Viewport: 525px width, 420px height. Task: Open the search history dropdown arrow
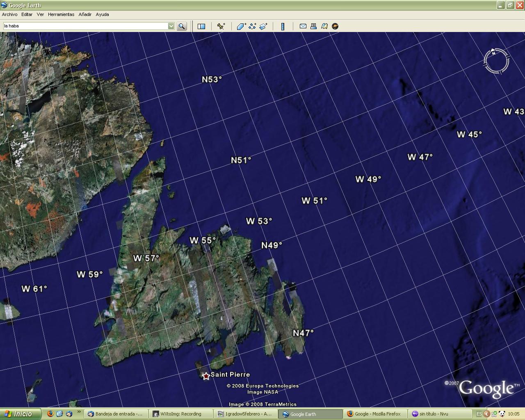[171, 26]
